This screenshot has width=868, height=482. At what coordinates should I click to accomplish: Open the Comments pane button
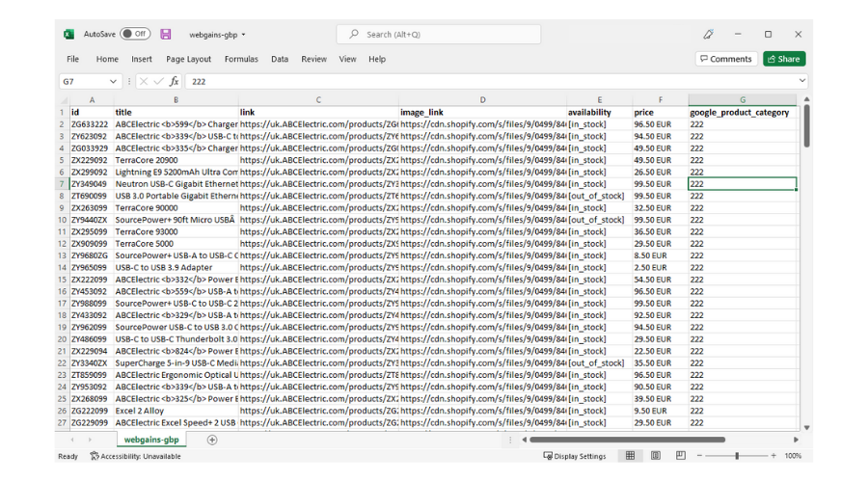pyautogui.click(x=725, y=59)
